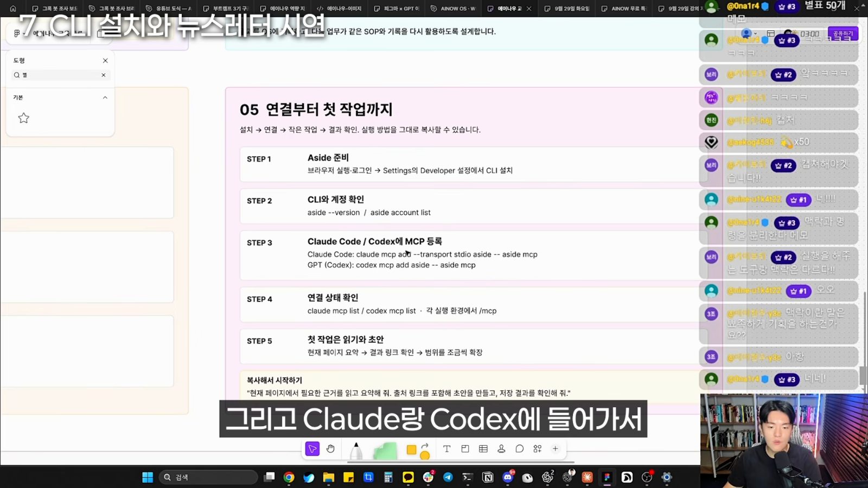The image size is (868, 488).
Task: Click the timer showing 03:00
Action: point(809,34)
